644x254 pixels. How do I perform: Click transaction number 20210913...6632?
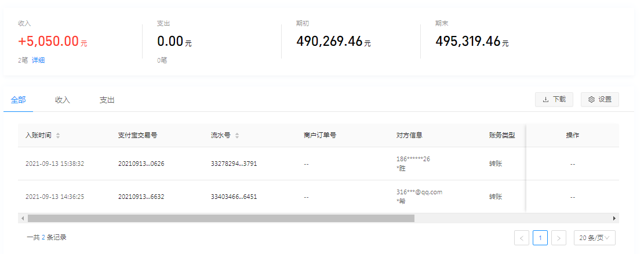click(x=141, y=197)
